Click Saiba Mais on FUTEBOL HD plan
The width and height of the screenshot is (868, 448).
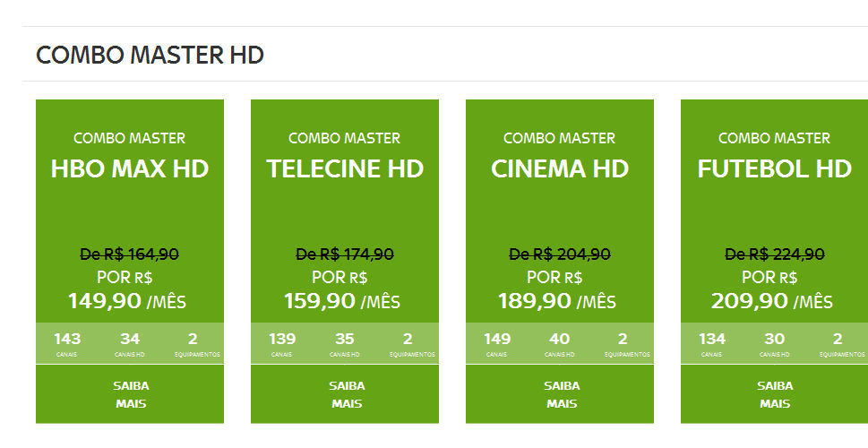[x=775, y=394]
